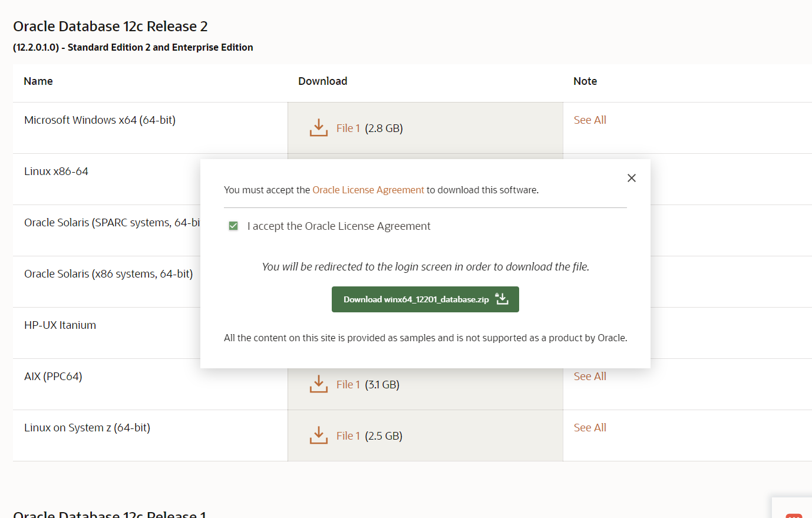
Task: Open File 1 link for Linux on System z
Action: tap(348, 435)
